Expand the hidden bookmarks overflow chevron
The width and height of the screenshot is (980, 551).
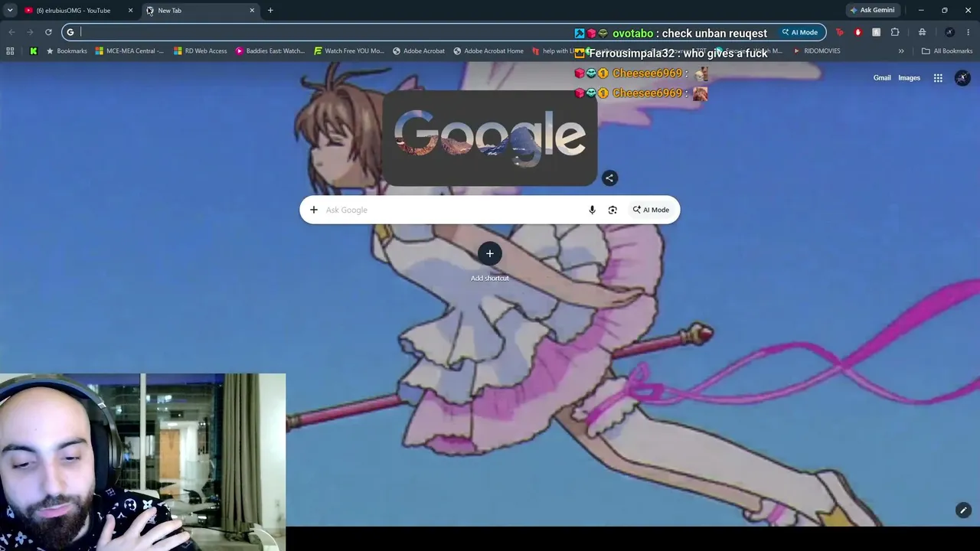901,51
